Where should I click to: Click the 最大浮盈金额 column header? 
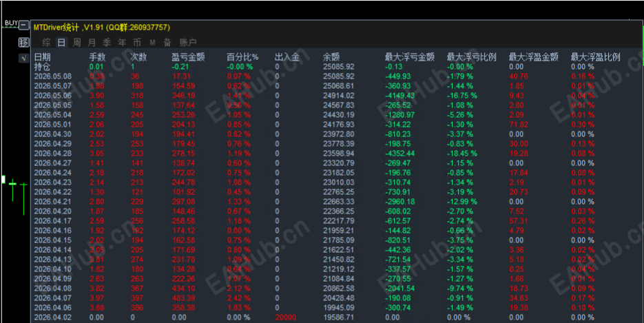(534, 57)
